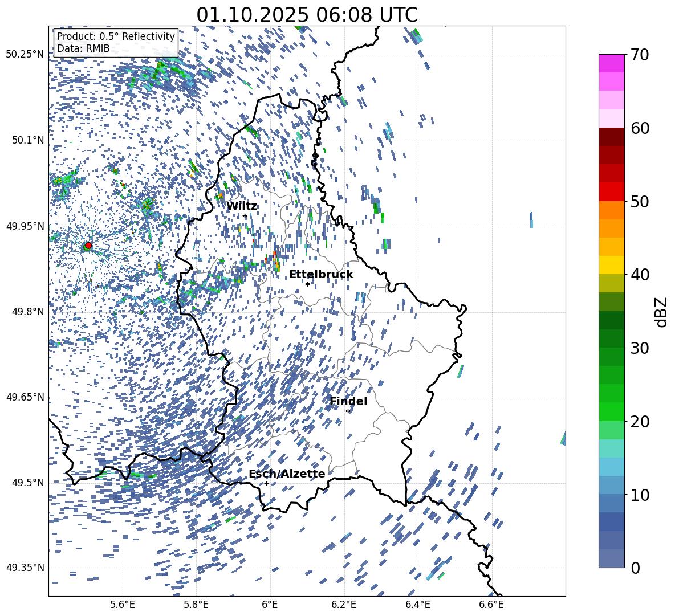Click the colorbar 20 tick label
The width and height of the screenshot is (675, 616).
640,421
